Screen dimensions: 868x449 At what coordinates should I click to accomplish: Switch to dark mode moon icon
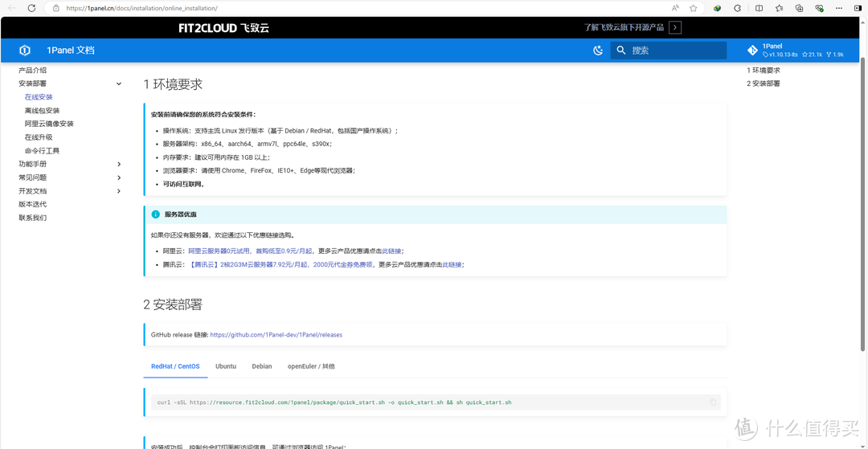598,51
